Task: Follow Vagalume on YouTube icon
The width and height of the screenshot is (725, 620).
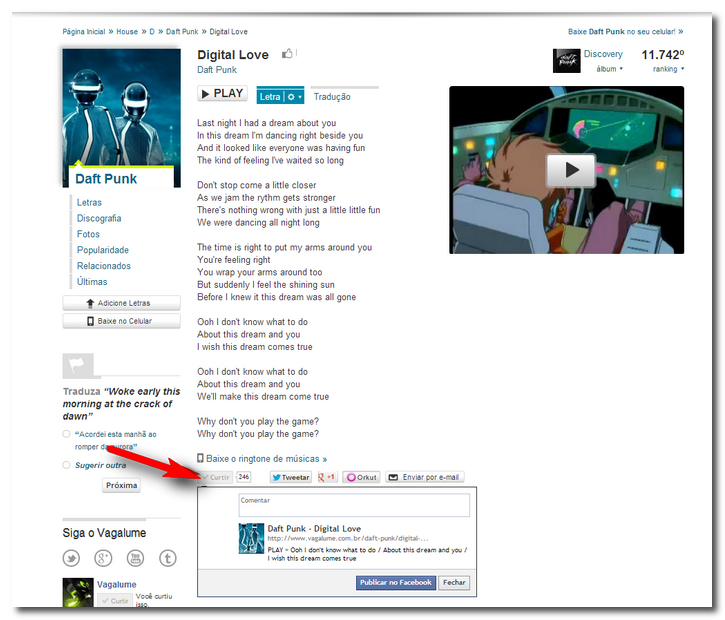Action: click(135, 558)
